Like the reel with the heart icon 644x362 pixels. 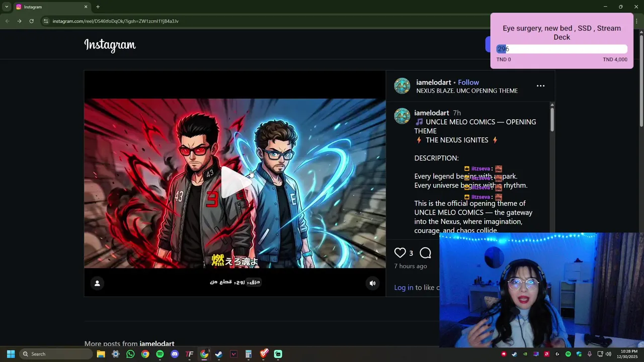(400, 253)
